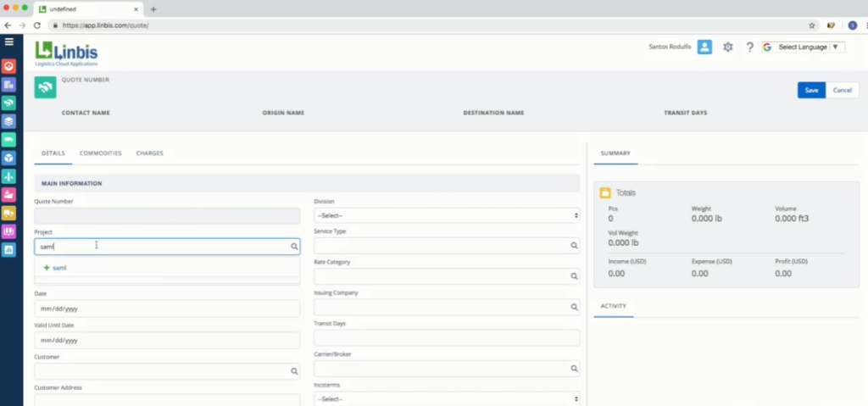Click the yellow Totals box icon
This screenshot has width=868, height=406.
pyautogui.click(x=605, y=192)
